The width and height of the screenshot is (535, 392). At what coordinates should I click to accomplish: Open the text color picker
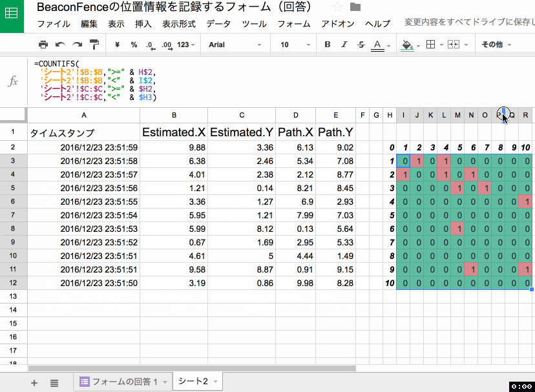tap(377, 45)
